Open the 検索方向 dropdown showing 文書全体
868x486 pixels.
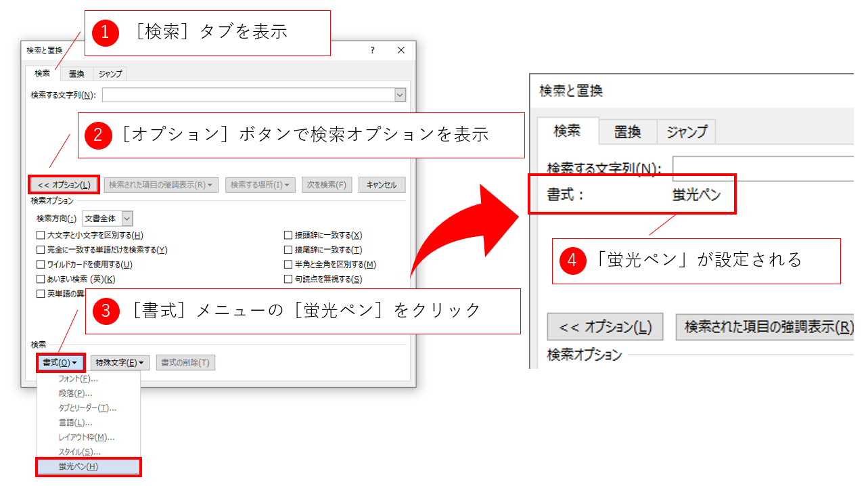[x=127, y=219]
